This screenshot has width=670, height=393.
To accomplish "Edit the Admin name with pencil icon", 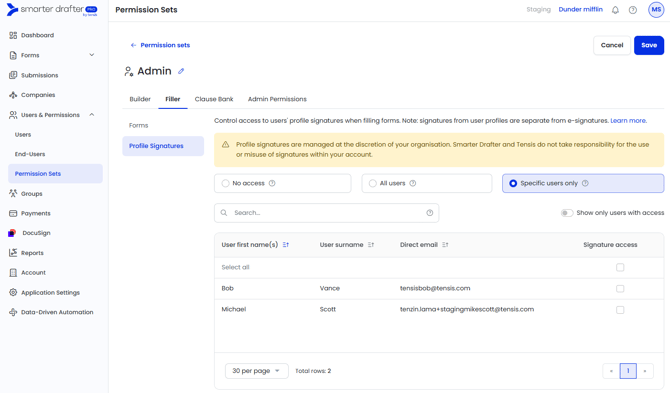I will tap(181, 71).
